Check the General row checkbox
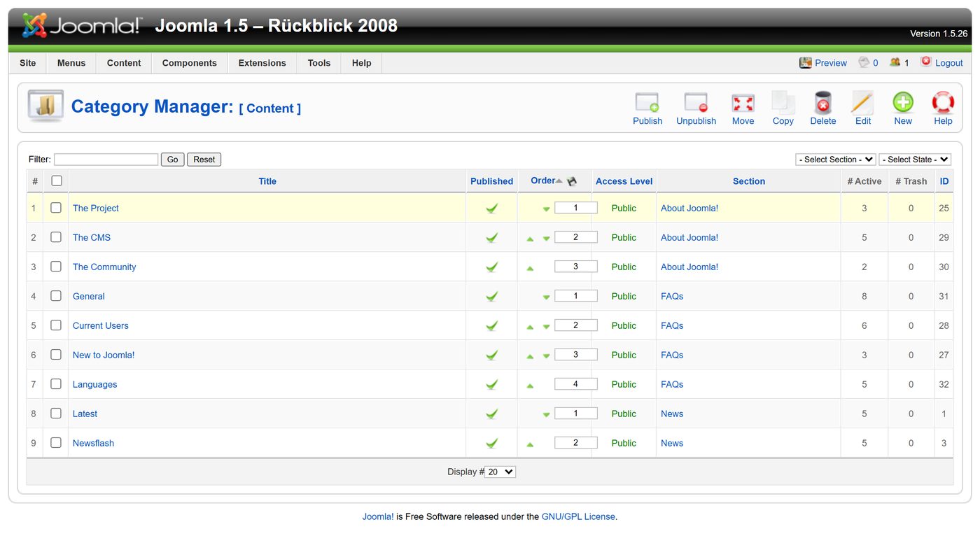The image size is (980, 536). [x=56, y=296]
